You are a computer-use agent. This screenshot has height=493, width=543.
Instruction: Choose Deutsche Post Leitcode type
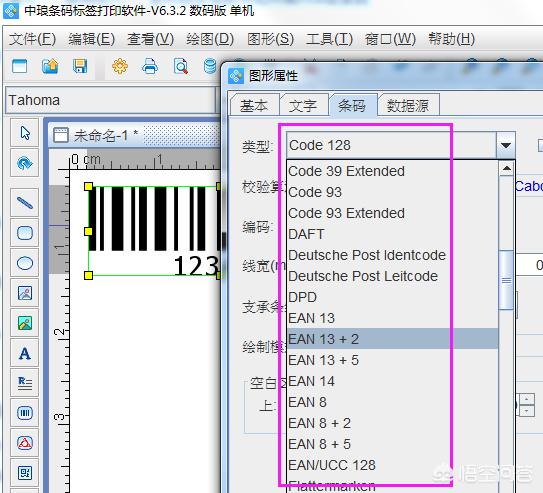pos(392,276)
